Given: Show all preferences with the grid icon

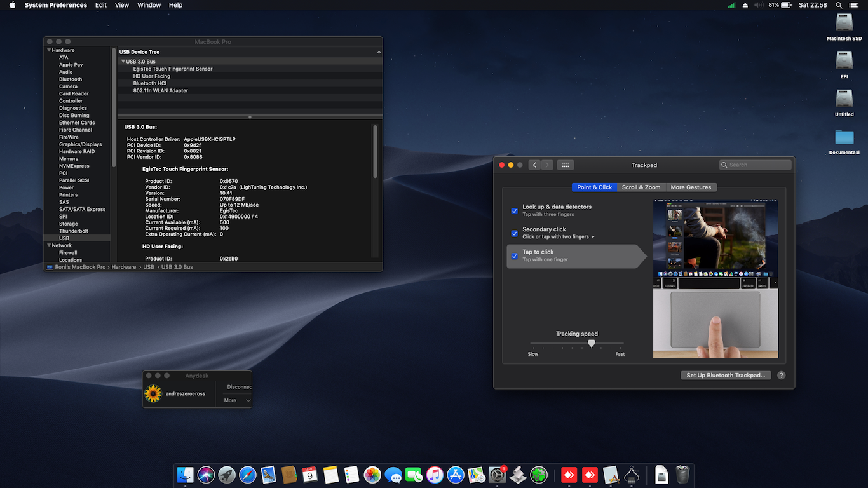Looking at the screenshot, I should (565, 165).
